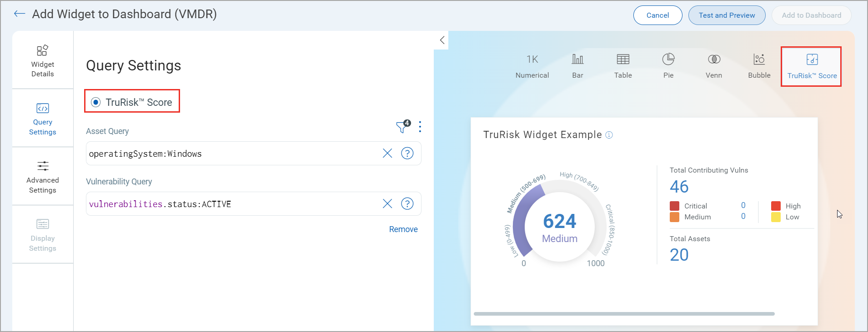Click the horizontal scrollbar in widget preview
Screen dimensions: 868x332
pos(624,314)
